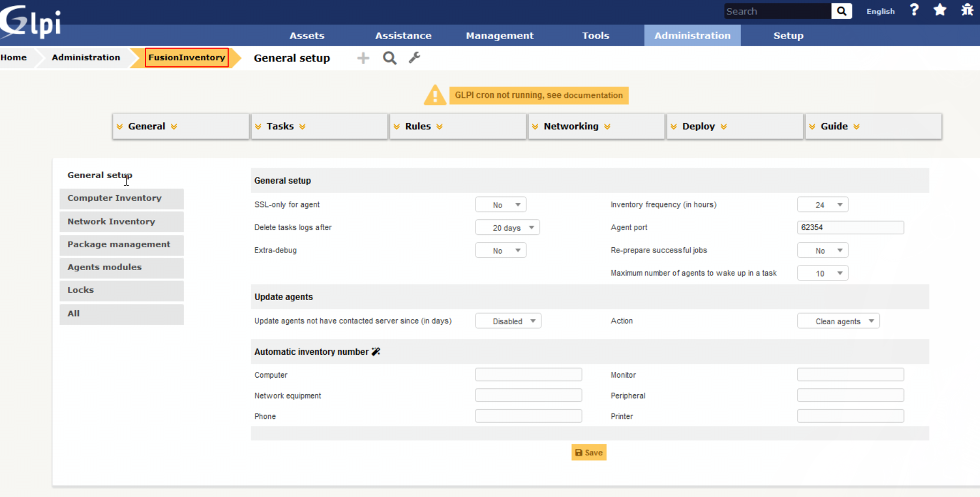980x497 pixels.
Task: Select the Computer Inventory tab
Action: pos(122,198)
